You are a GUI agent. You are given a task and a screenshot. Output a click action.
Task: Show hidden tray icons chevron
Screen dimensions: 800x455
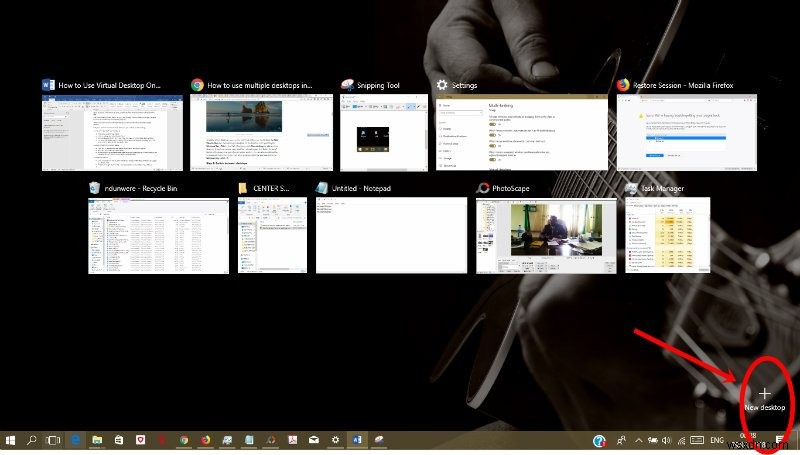click(639, 440)
